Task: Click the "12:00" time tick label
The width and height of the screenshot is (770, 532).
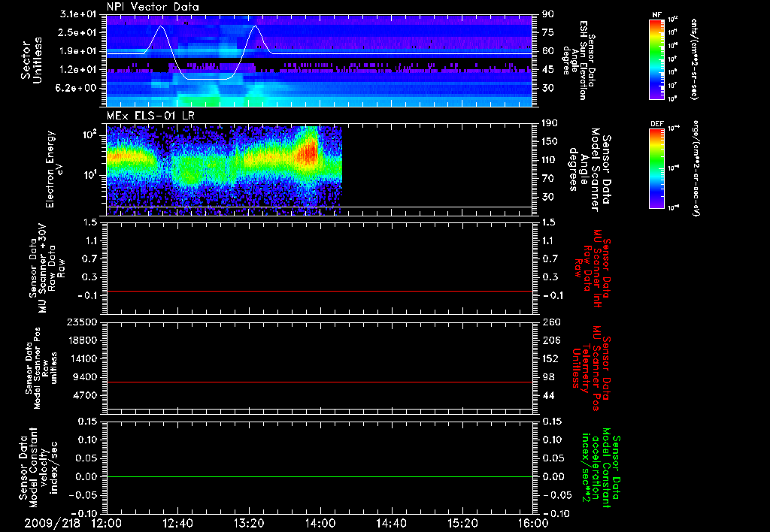Action: click(x=107, y=523)
